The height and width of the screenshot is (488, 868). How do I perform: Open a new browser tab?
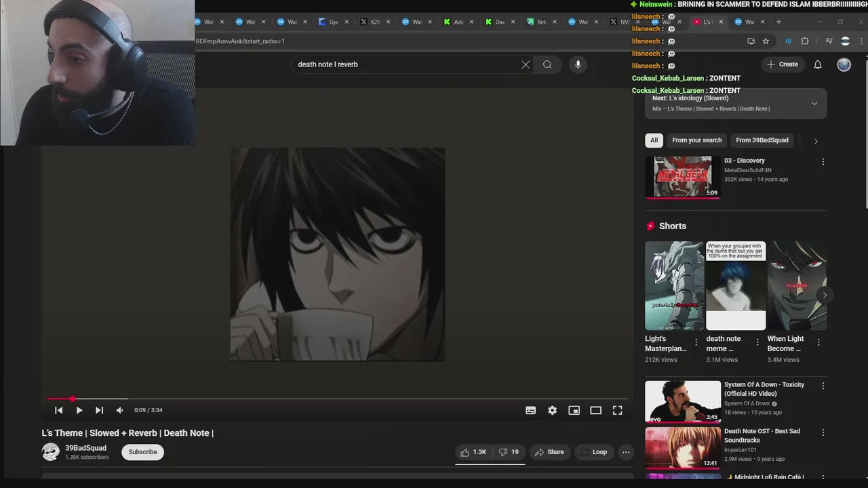click(x=778, y=22)
